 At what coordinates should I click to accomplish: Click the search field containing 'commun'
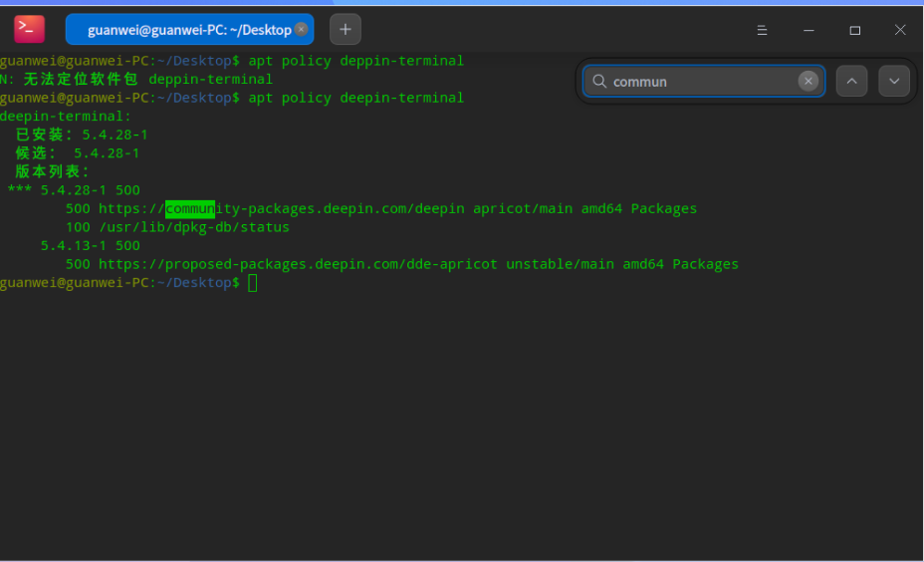pyautogui.click(x=704, y=82)
